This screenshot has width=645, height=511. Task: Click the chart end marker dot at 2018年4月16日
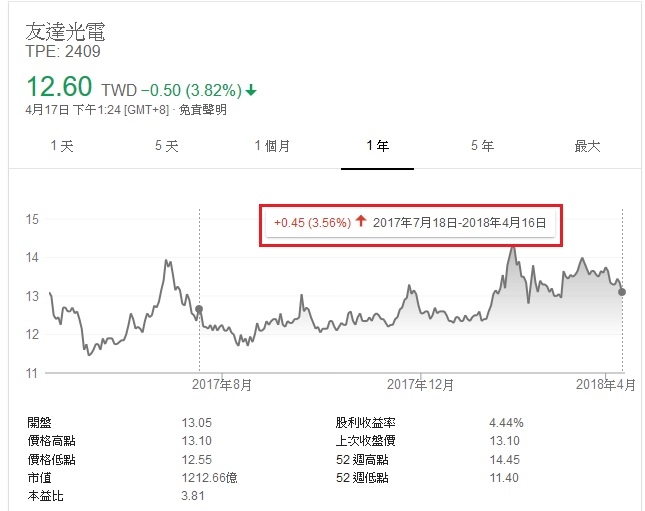pyautogui.click(x=622, y=292)
